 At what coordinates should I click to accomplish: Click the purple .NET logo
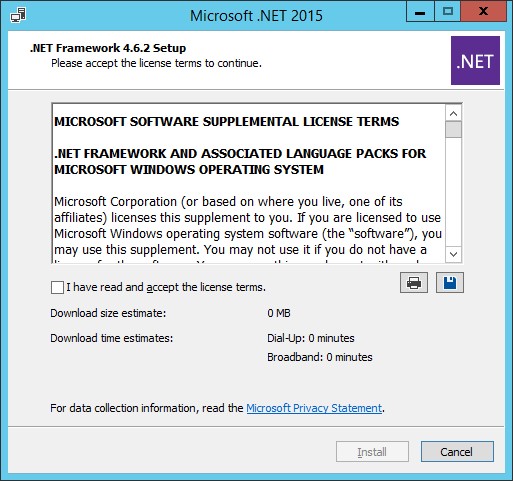pyautogui.click(x=475, y=60)
